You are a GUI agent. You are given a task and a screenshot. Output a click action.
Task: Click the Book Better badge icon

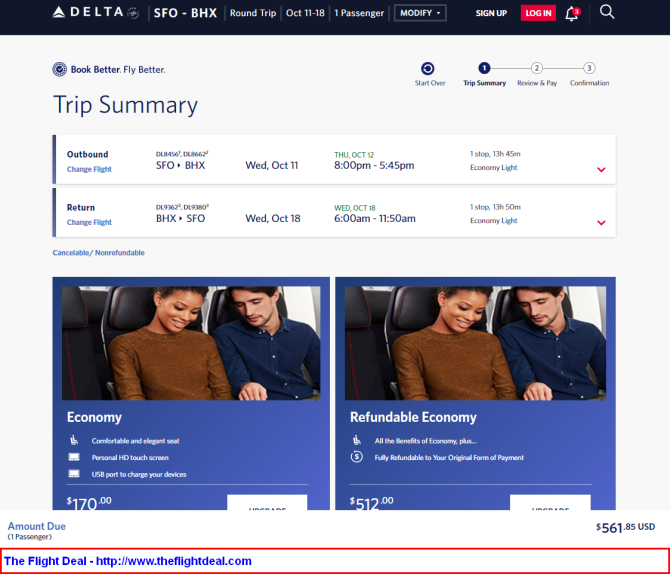(x=59, y=69)
